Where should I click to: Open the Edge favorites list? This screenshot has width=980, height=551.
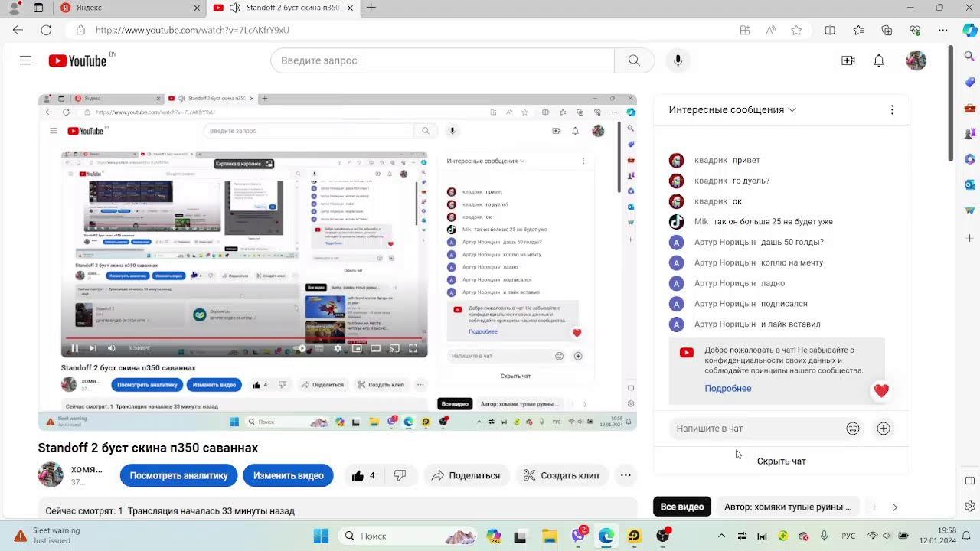(x=858, y=30)
